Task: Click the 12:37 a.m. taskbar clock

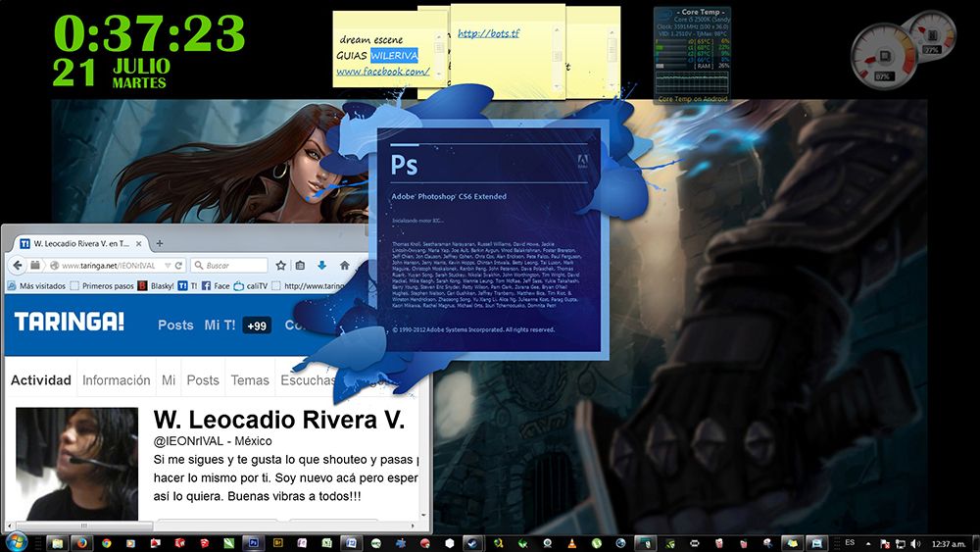Action: click(950, 544)
